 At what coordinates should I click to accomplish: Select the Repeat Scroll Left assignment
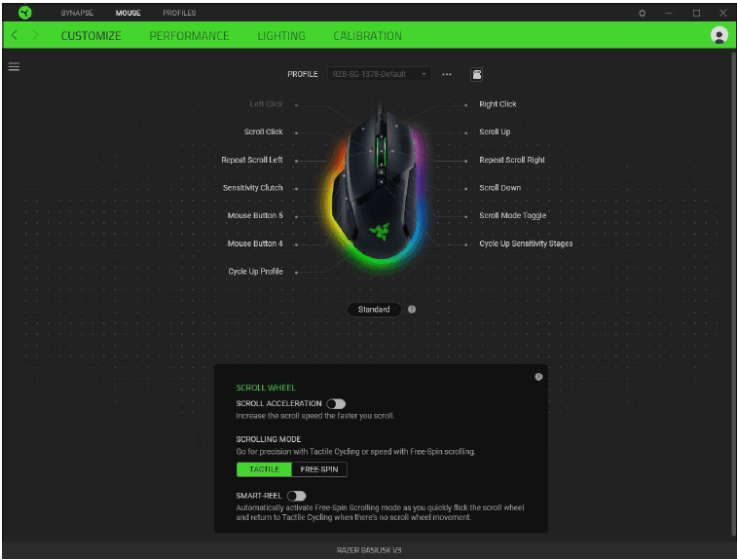click(x=252, y=160)
